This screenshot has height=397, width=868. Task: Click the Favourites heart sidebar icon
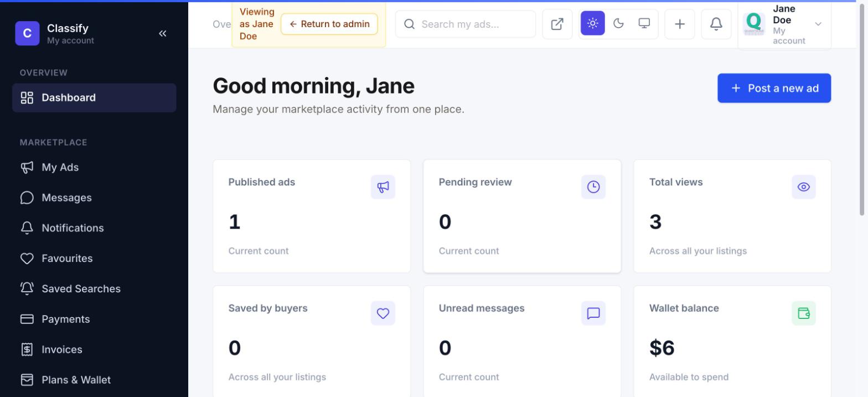(27, 259)
